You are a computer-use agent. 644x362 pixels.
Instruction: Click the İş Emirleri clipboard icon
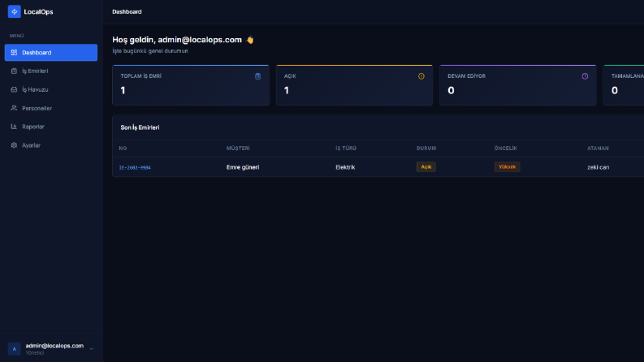[14, 71]
